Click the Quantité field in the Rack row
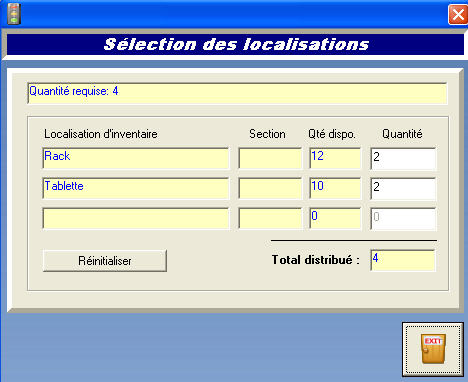468x382 pixels. (403, 159)
